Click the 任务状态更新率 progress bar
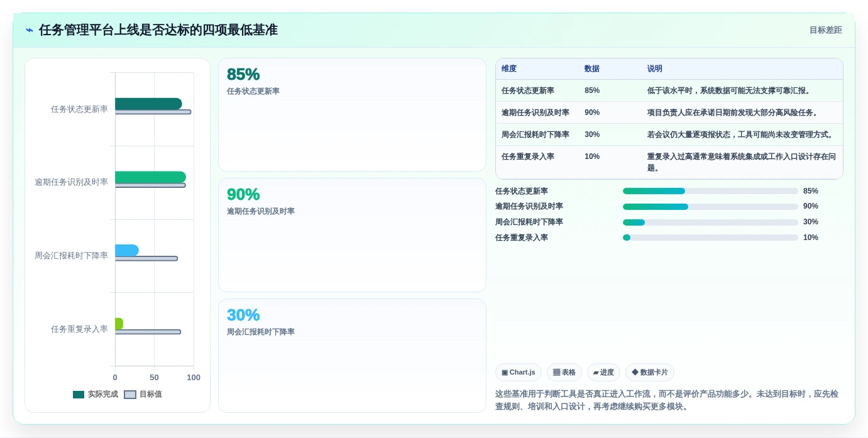The width and height of the screenshot is (868, 438). pyautogui.click(x=710, y=191)
